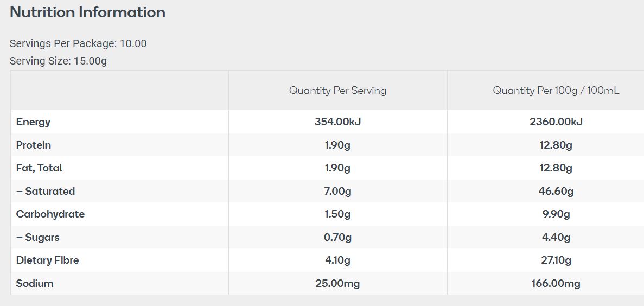
Task: Click the Sugars row label
Action: [38, 238]
